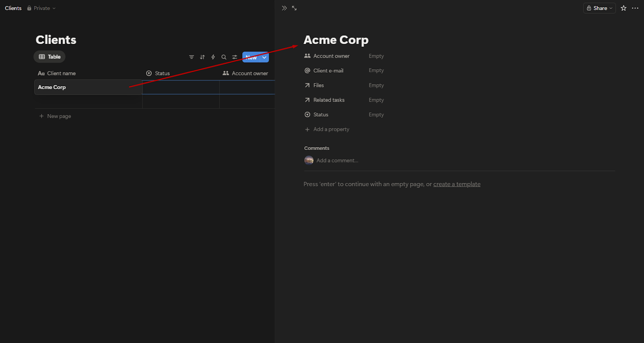The image size is (644, 343).
Task: Open the Share dropdown
Action: [599, 8]
